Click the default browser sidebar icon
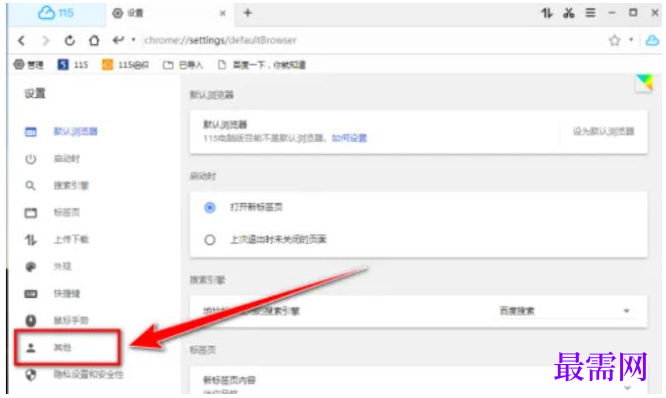 point(31,132)
